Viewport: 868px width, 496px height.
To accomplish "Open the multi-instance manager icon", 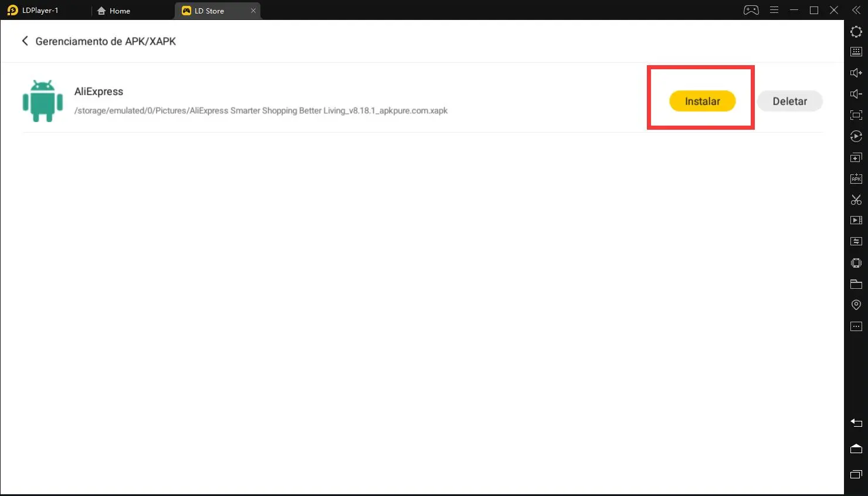I will tap(856, 157).
